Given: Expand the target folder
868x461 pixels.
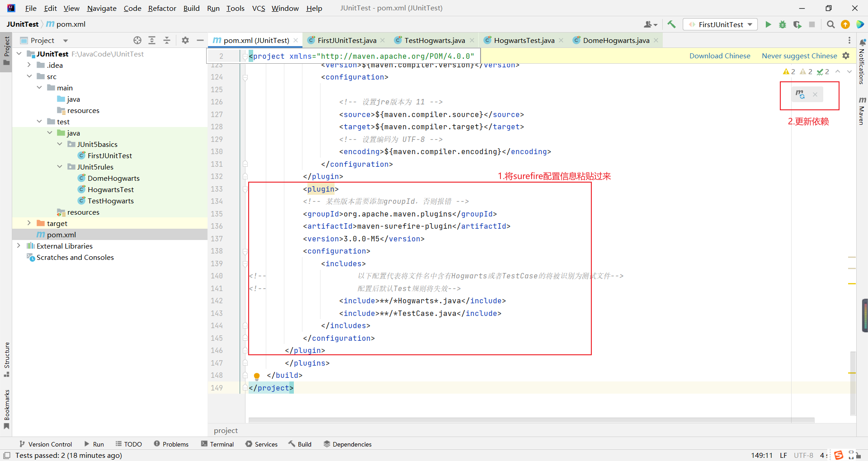Looking at the screenshot, I should click(x=29, y=223).
